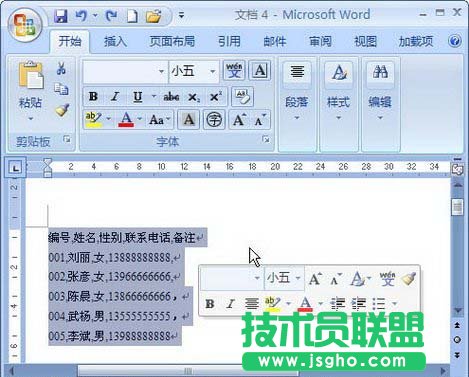
Task: Select browse object circle button
Action: point(458,340)
